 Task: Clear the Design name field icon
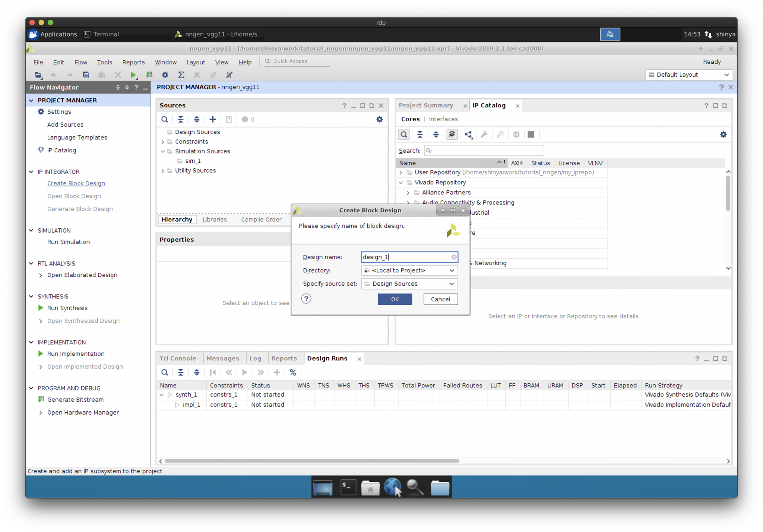454,257
